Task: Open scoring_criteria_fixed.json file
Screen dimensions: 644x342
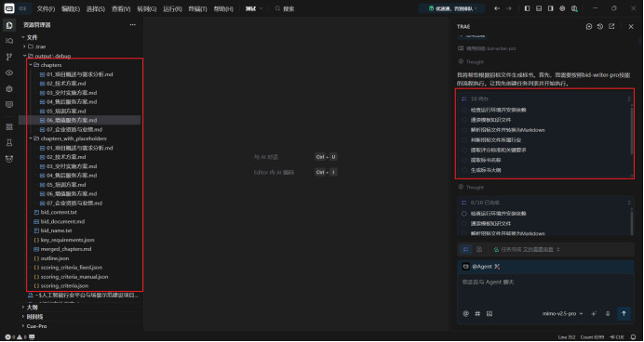Action: coord(72,268)
